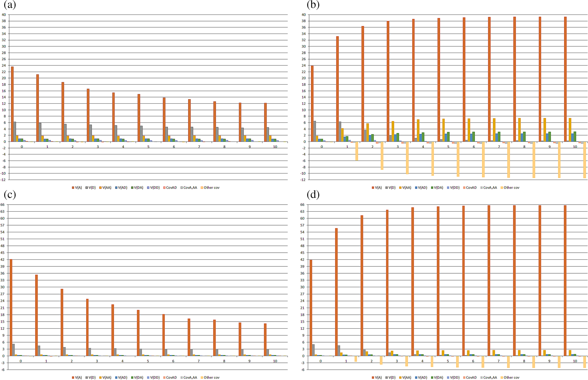The image size is (588, 380).
Task: Click red V(A) bar at generation 0, chart (c)
Action: 11,307
